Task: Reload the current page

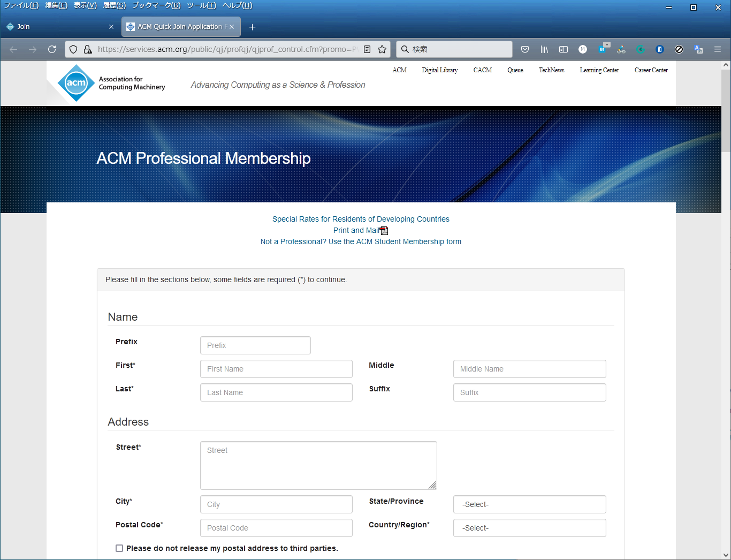Action: coord(52,49)
